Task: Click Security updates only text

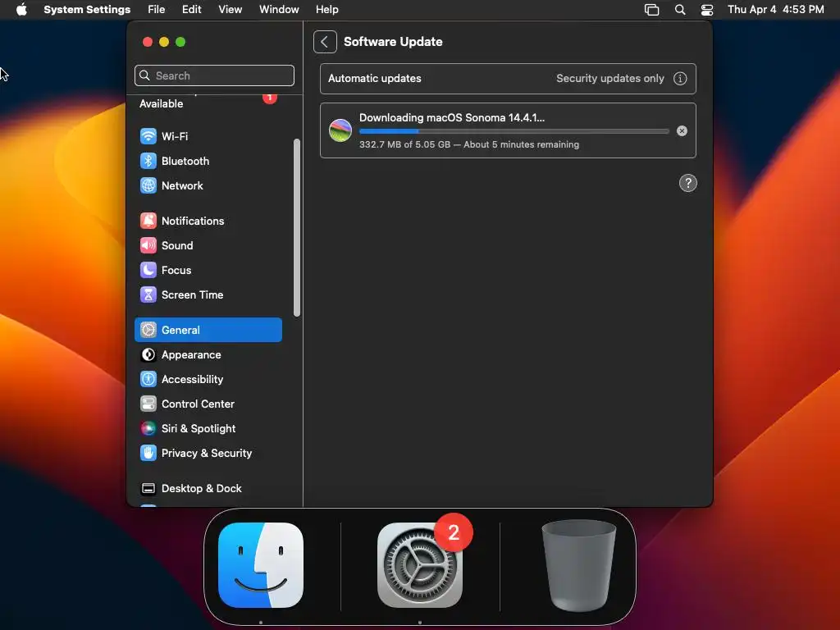Action: click(609, 78)
